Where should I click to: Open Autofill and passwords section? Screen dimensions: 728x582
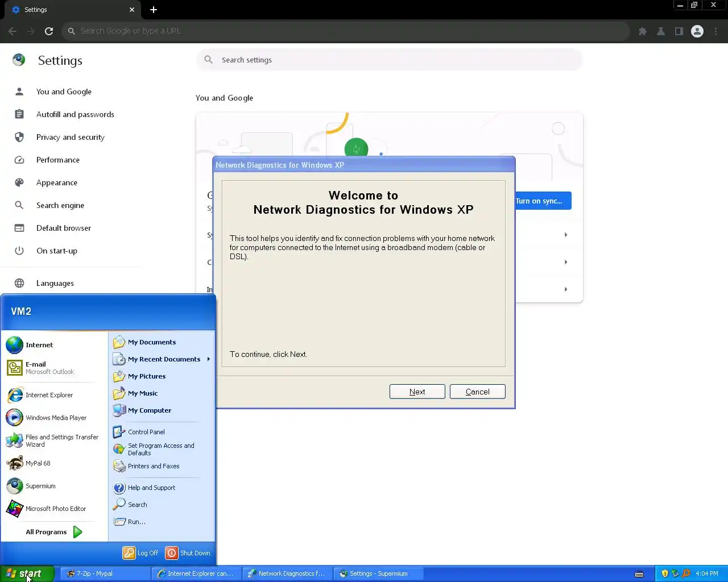pyautogui.click(x=75, y=114)
